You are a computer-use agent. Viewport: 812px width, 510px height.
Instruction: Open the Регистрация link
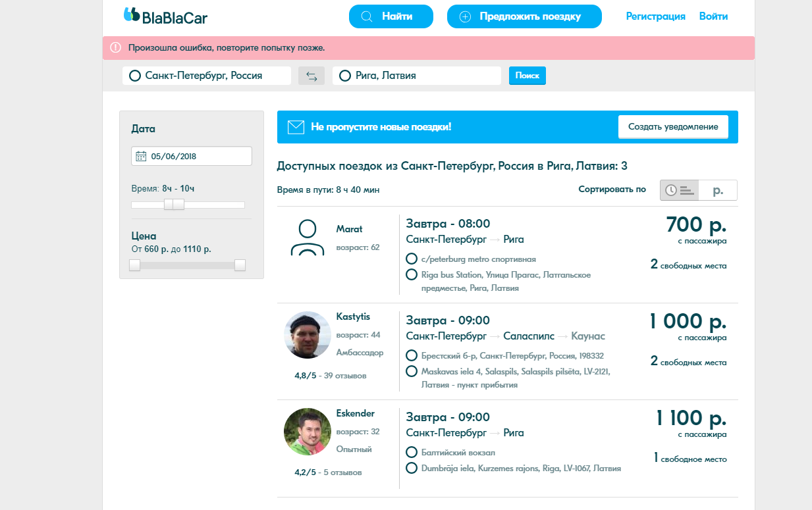click(x=655, y=16)
